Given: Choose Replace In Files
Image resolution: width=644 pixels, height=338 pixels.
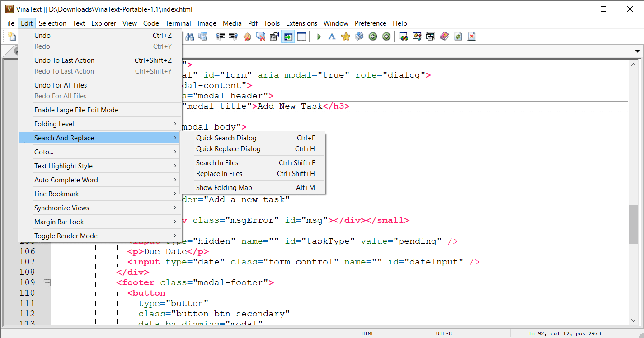Looking at the screenshot, I should coord(253,173).
